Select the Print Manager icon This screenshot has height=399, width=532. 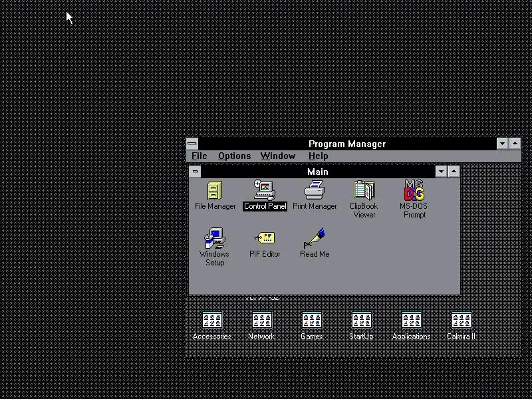(x=315, y=190)
